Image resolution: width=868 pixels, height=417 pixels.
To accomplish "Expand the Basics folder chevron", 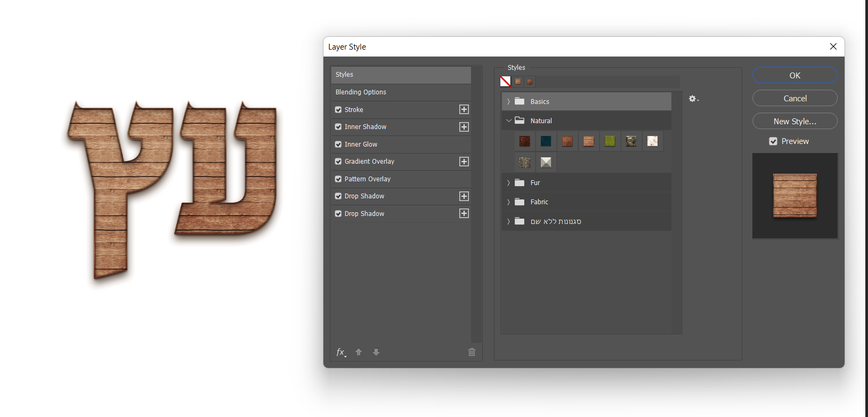I will coord(508,101).
